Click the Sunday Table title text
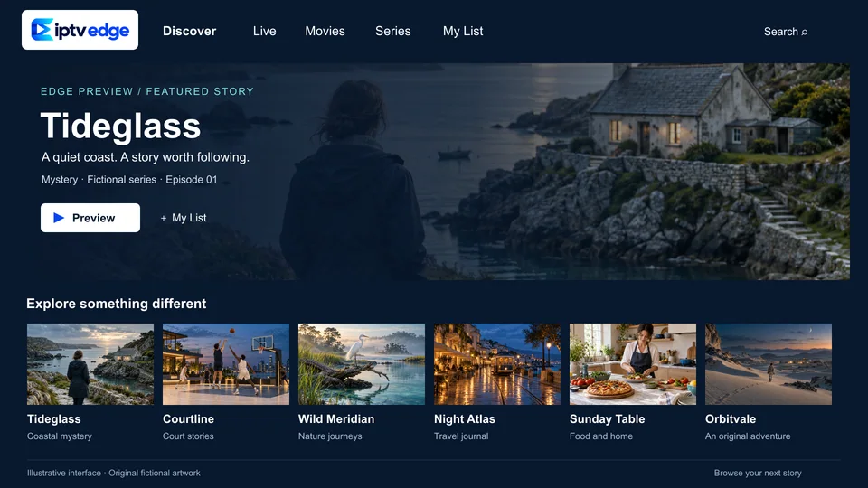Viewport: 868px width, 488px height. [x=608, y=418]
